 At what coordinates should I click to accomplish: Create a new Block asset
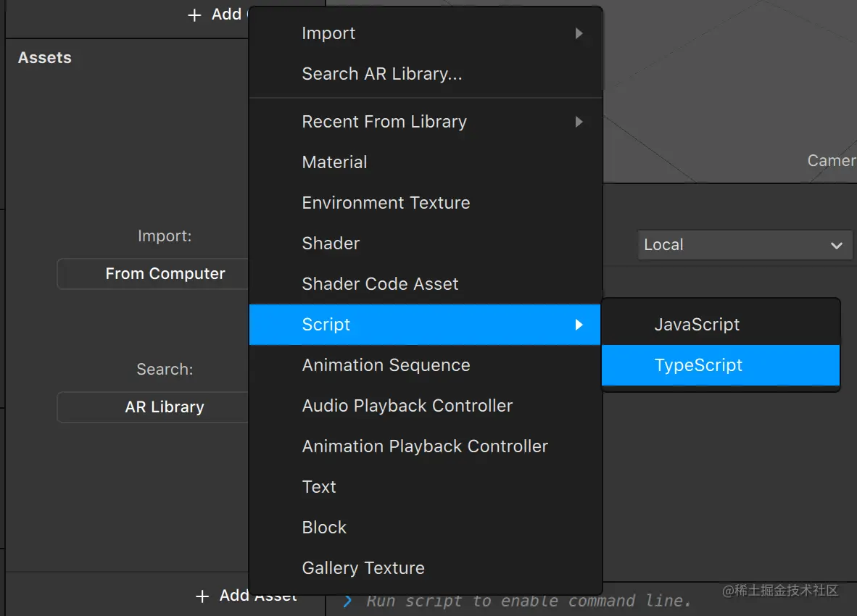tap(324, 528)
